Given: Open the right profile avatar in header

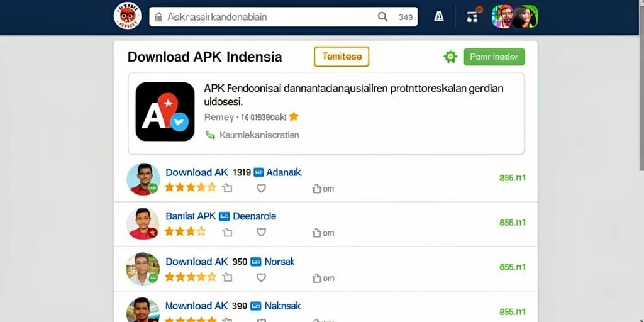Looking at the screenshot, I should (526, 16).
